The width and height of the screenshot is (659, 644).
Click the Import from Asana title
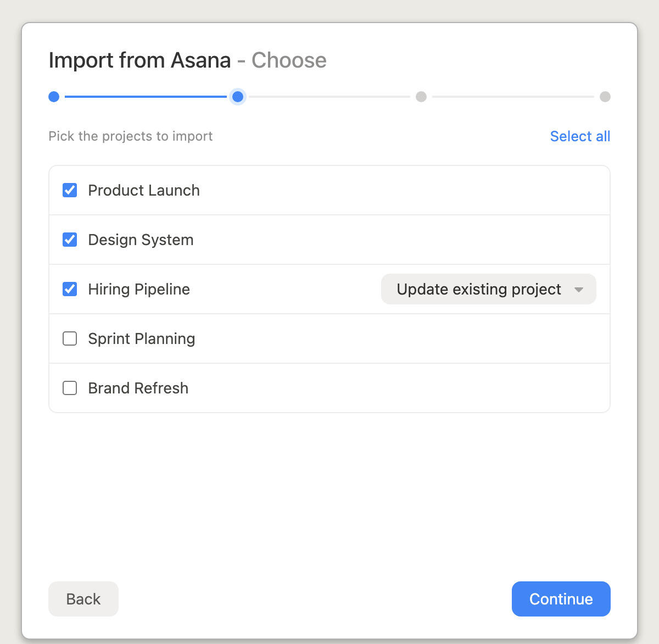click(139, 60)
